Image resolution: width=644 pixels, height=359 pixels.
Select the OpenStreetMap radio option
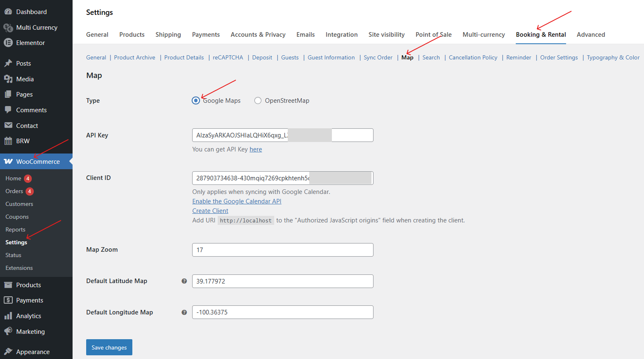point(258,101)
